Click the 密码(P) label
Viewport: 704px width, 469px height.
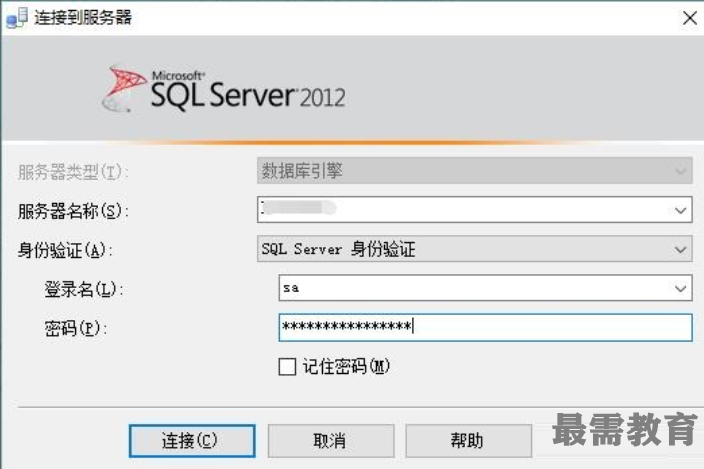click(75, 329)
